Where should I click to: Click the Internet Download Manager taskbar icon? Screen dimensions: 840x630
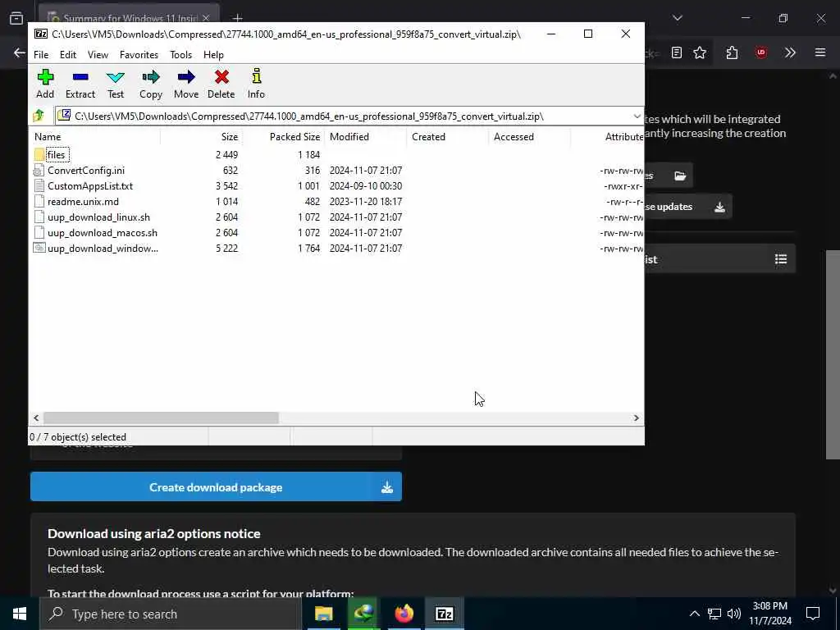tap(363, 614)
